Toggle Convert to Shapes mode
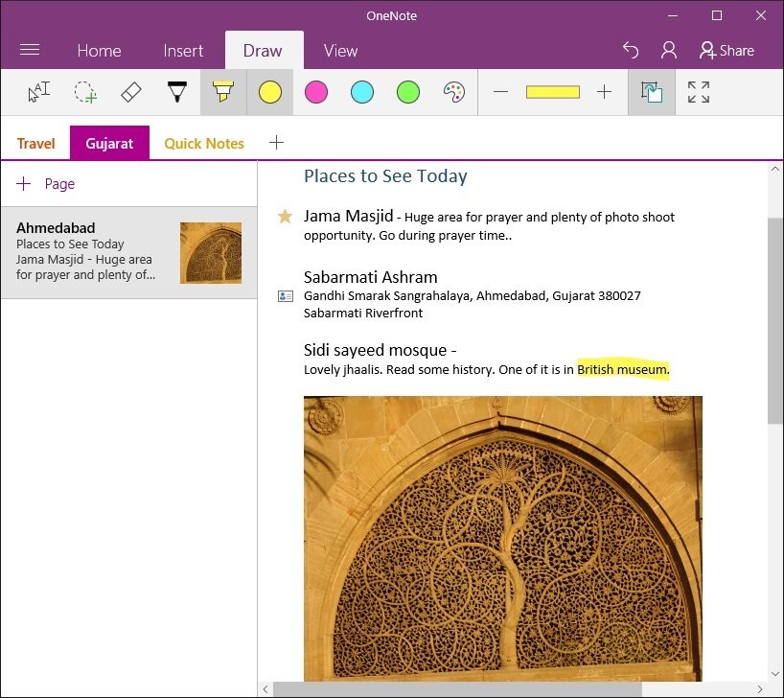 coord(652,92)
